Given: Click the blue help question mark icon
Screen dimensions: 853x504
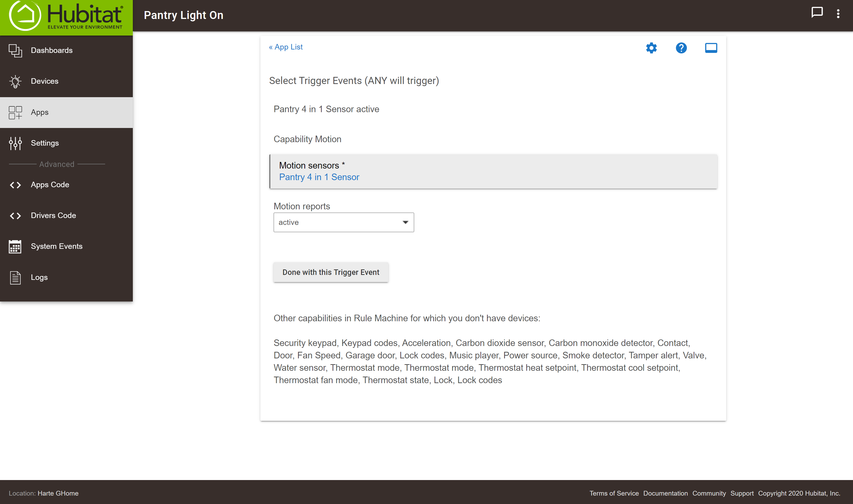Looking at the screenshot, I should (x=681, y=48).
